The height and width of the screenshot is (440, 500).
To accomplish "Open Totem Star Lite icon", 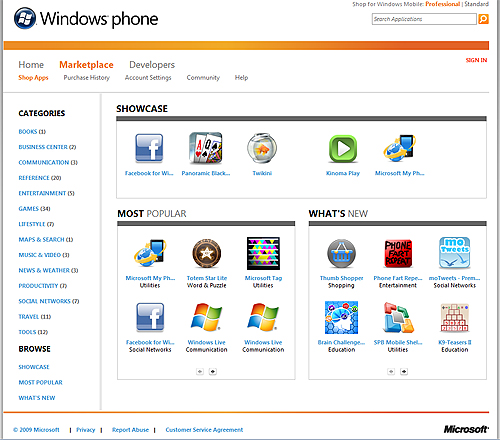I will 207,253.
